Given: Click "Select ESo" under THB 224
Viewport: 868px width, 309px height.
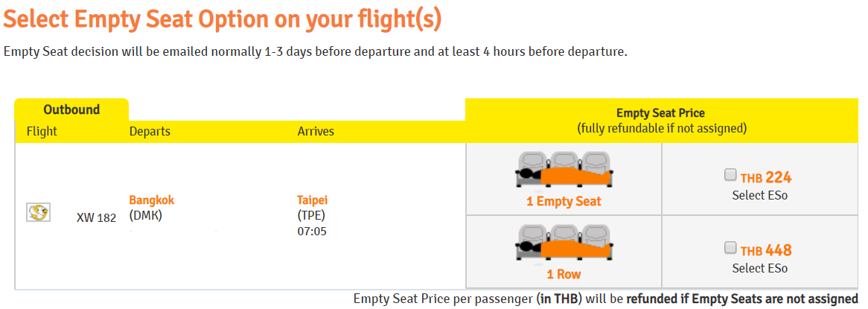Looking at the screenshot, I should [x=759, y=195].
